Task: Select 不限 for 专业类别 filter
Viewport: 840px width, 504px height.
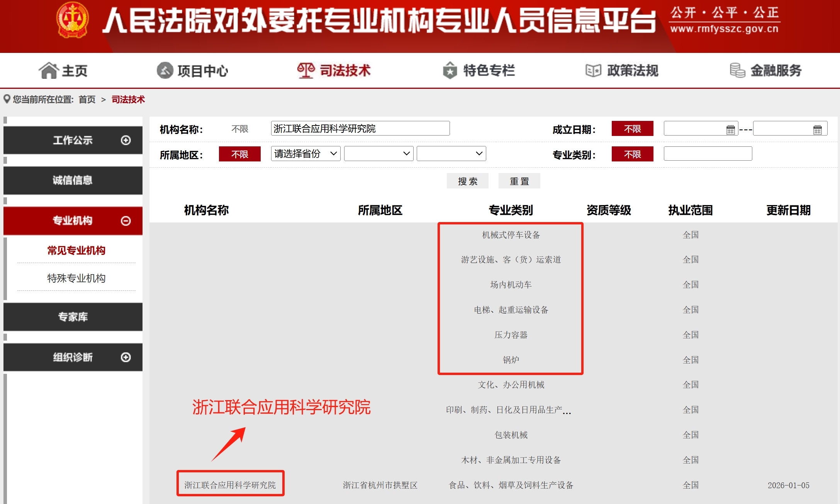Action: pos(632,154)
